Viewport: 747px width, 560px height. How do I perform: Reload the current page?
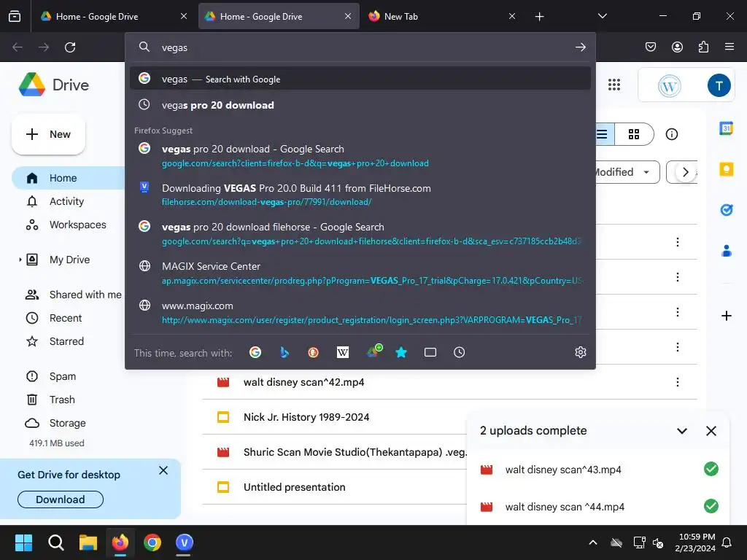point(70,47)
